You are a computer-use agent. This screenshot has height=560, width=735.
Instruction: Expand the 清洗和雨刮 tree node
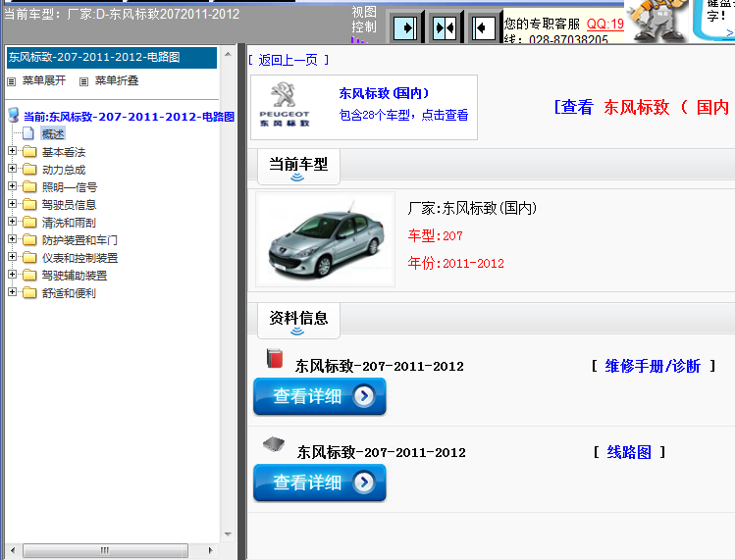coord(13,222)
